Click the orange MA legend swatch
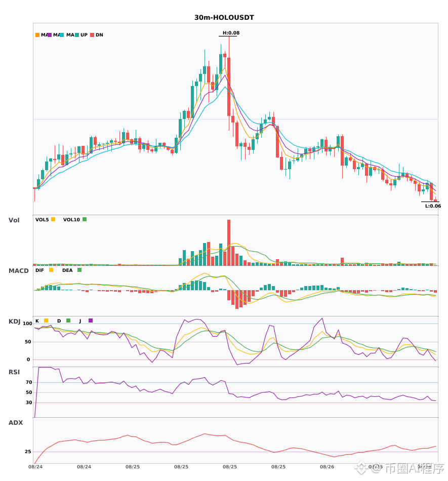This screenshot has height=481, width=448. [37, 35]
